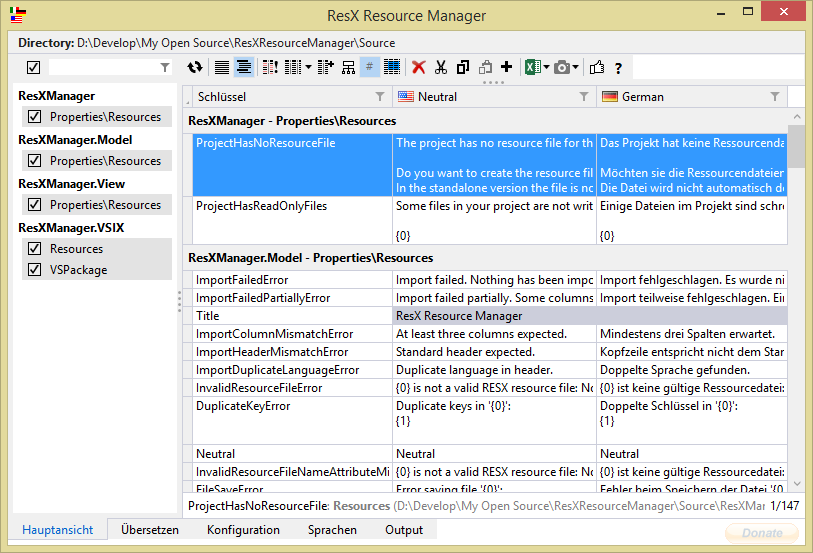Click the 'ResX Resource Manager' neutral value cell
Image resolution: width=813 pixels, height=553 pixels.
(495, 316)
